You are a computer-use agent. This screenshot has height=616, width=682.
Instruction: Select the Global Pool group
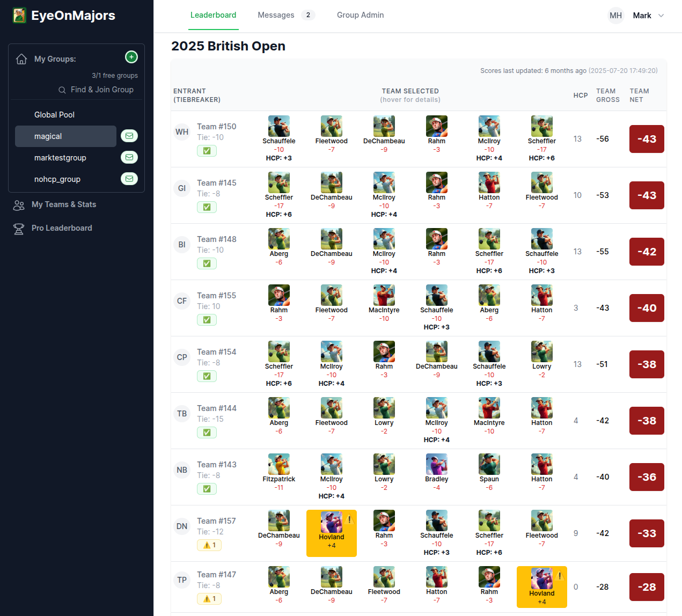(x=54, y=115)
